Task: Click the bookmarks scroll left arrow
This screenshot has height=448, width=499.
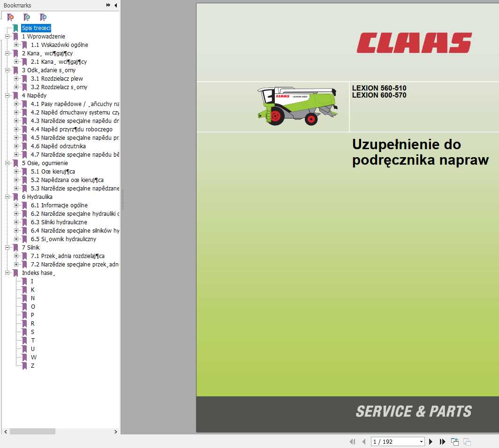Action: click(6, 432)
